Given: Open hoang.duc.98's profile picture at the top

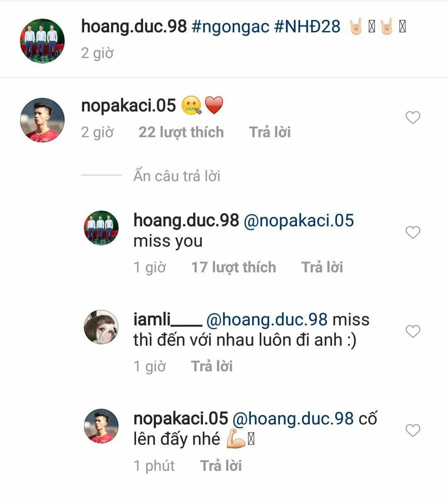Looking at the screenshot, I should click(42, 41).
